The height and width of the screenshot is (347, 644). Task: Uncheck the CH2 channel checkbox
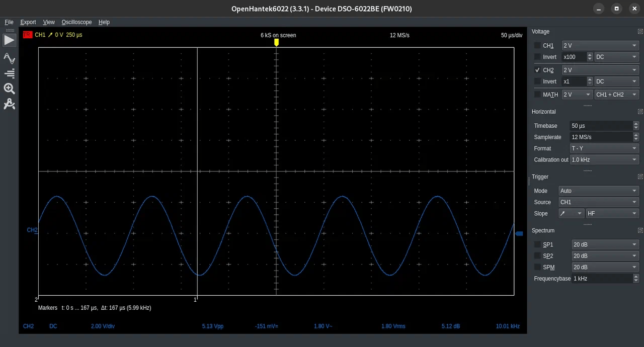coord(537,70)
